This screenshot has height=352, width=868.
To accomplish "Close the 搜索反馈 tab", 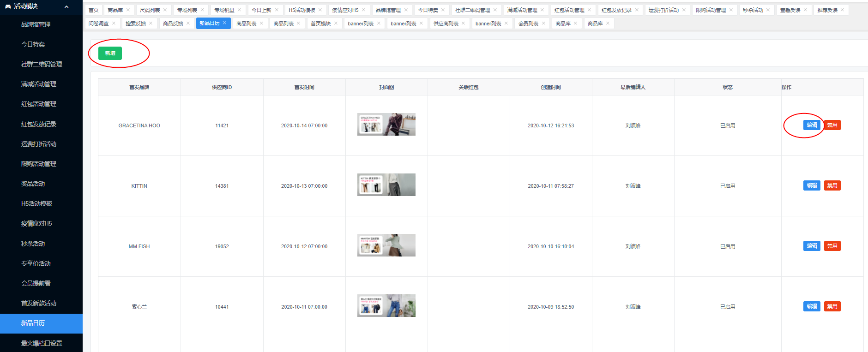I will click(x=151, y=23).
